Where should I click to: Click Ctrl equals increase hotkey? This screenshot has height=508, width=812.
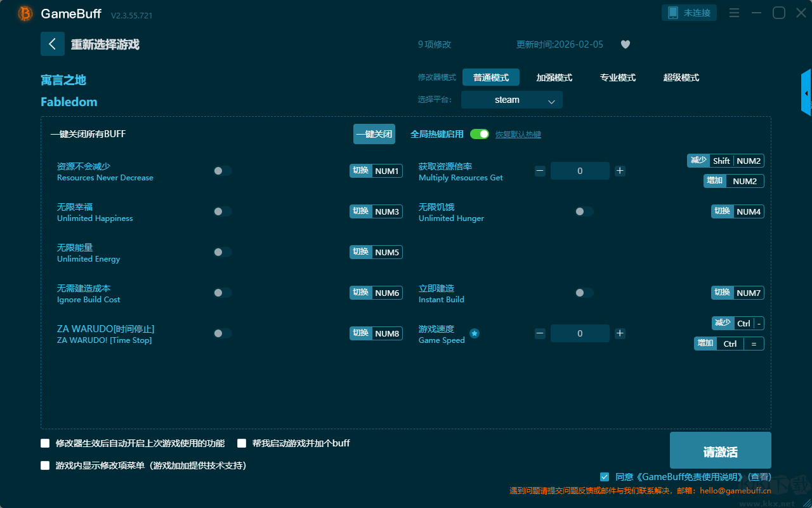tap(729, 344)
